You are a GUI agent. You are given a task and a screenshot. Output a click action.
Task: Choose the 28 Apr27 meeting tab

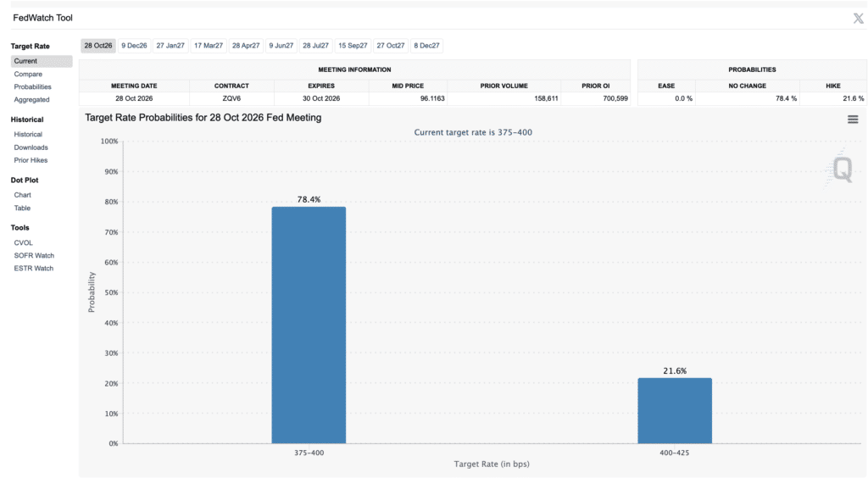coord(246,46)
